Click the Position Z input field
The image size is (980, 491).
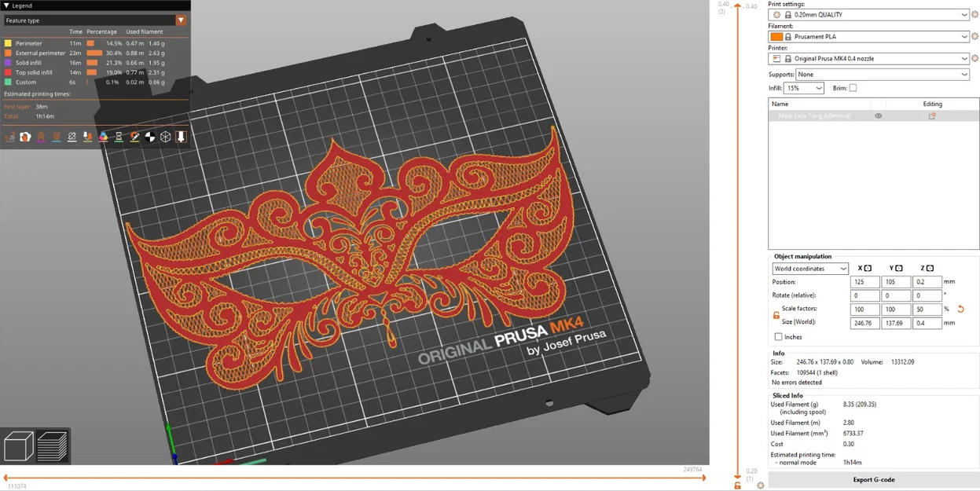(x=927, y=282)
